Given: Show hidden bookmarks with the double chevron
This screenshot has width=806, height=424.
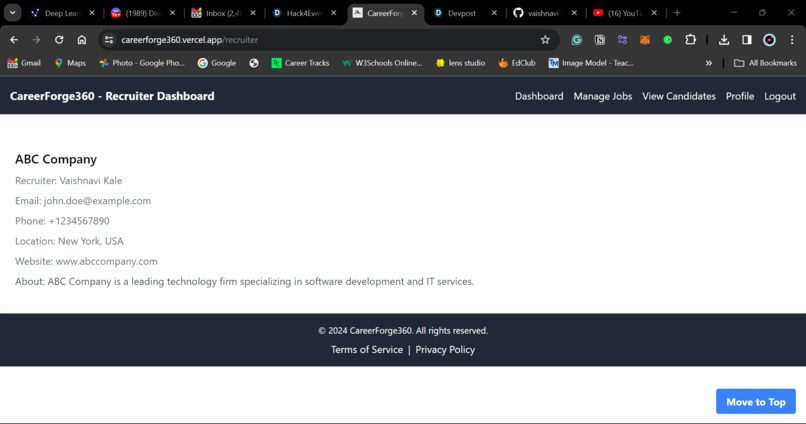Looking at the screenshot, I should point(709,63).
